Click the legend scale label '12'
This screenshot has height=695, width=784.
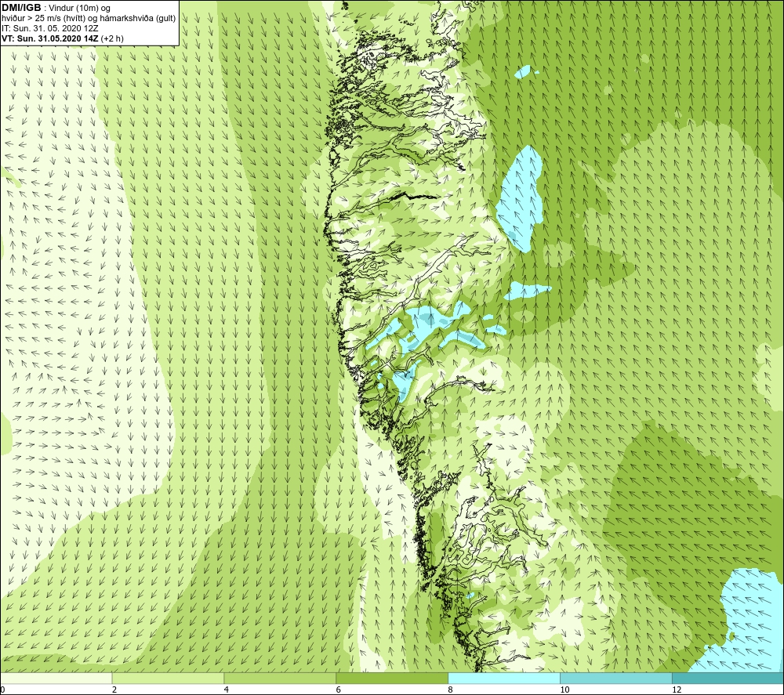pyautogui.click(x=677, y=690)
